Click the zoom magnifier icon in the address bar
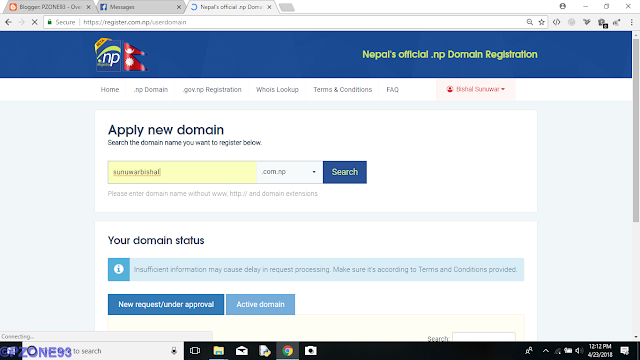The height and width of the screenshot is (360, 640). click(x=529, y=22)
